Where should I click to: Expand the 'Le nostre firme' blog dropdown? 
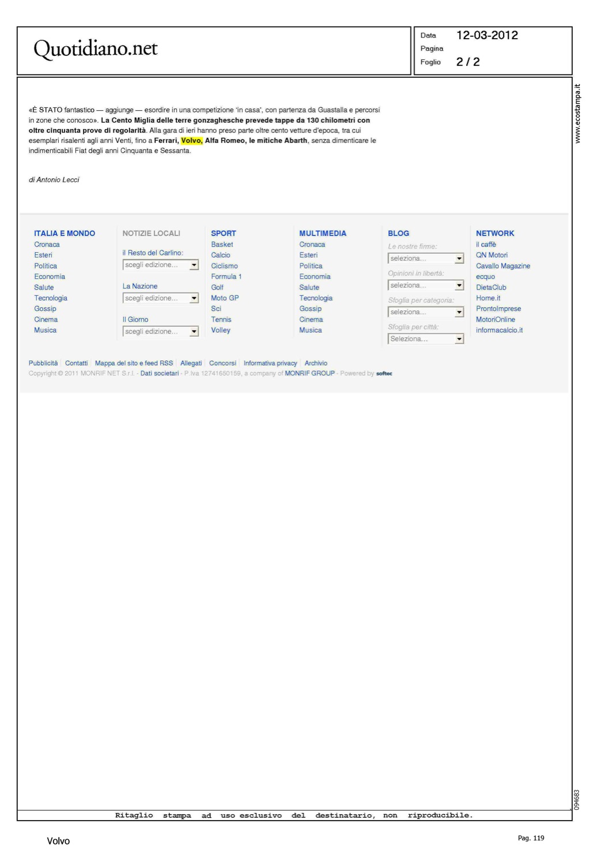click(425, 259)
